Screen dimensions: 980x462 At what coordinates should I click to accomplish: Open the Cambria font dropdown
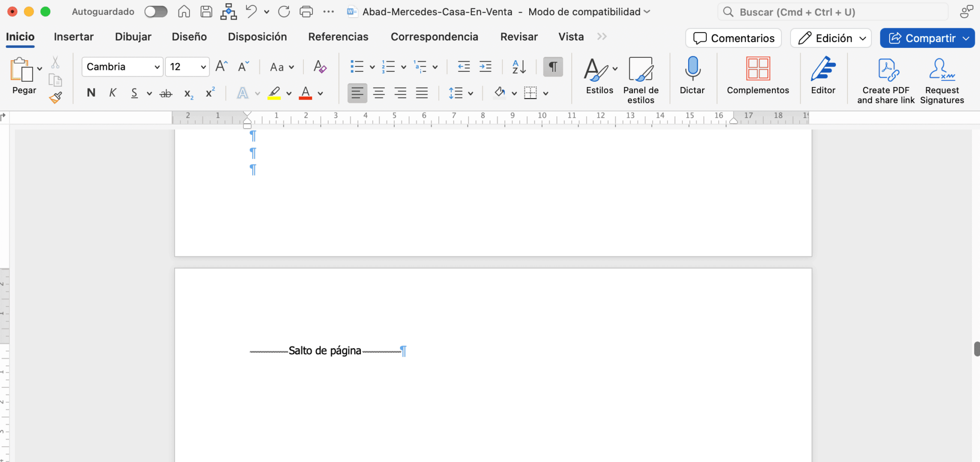[156, 67]
